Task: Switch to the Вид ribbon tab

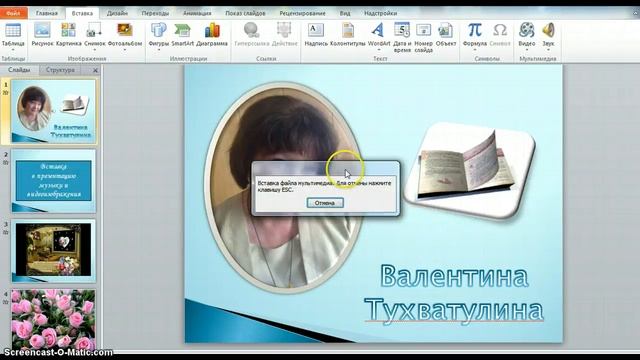Action: coord(345,13)
